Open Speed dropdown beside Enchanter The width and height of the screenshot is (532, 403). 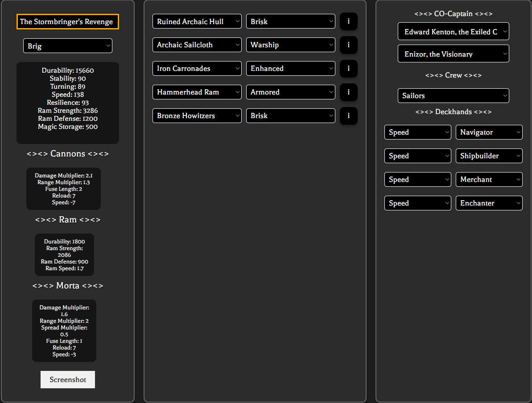point(418,203)
